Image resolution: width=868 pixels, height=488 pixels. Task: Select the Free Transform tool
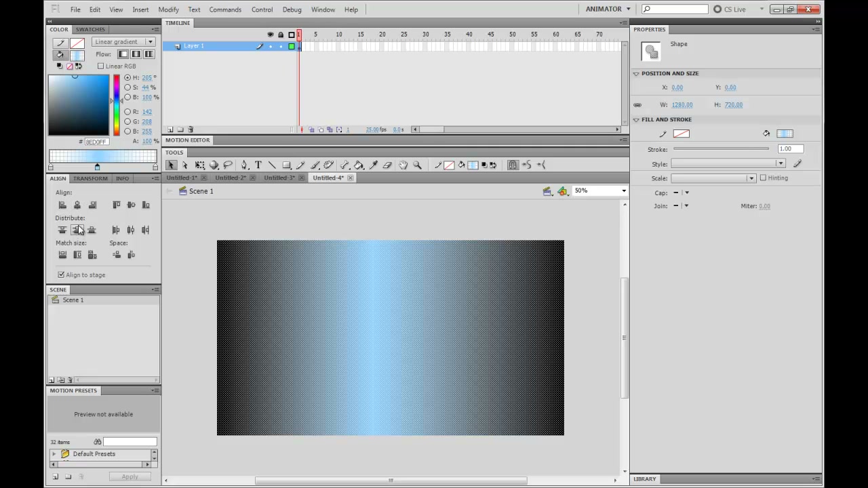200,165
